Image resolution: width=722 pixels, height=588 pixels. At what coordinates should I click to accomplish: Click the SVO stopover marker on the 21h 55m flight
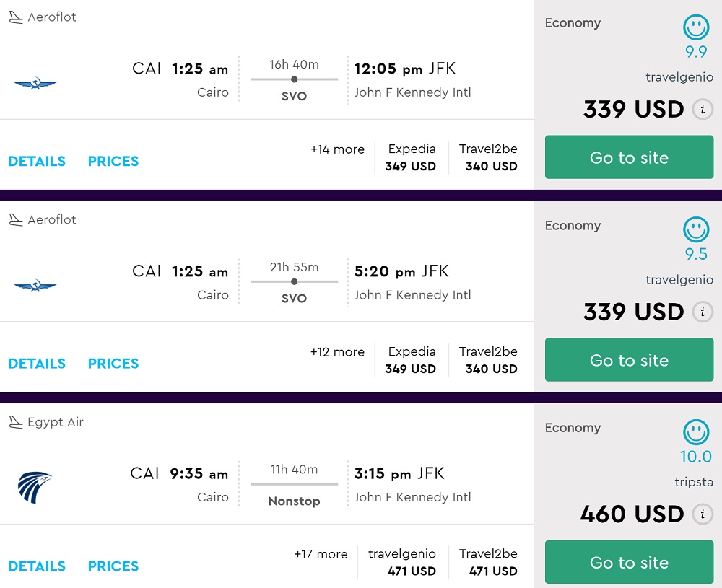click(x=294, y=281)
